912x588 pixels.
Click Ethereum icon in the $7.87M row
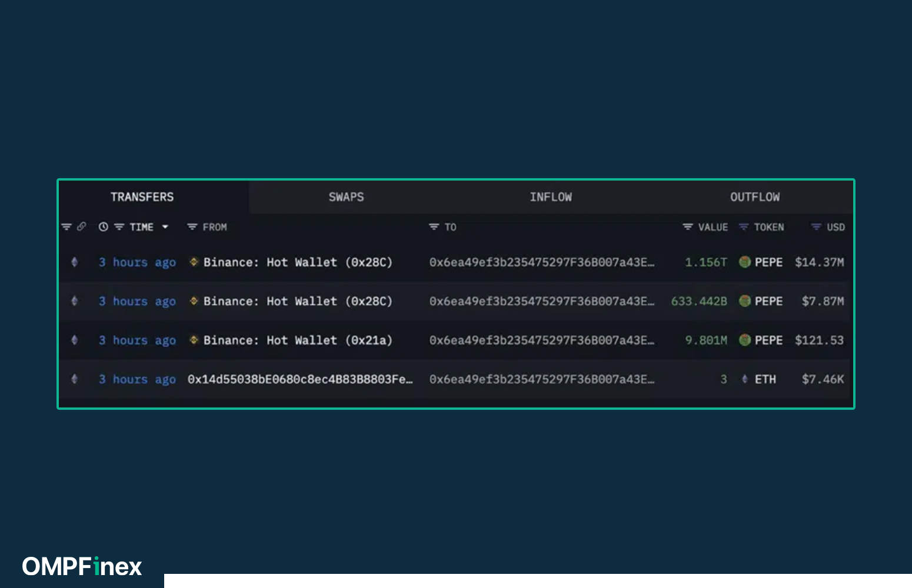click(75, 301)
